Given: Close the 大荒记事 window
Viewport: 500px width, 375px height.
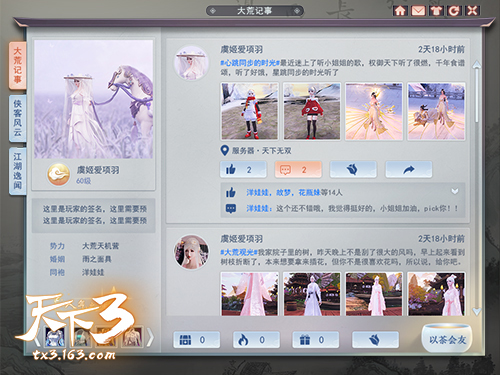Looking at the screenshot, I should coord(472,11).
